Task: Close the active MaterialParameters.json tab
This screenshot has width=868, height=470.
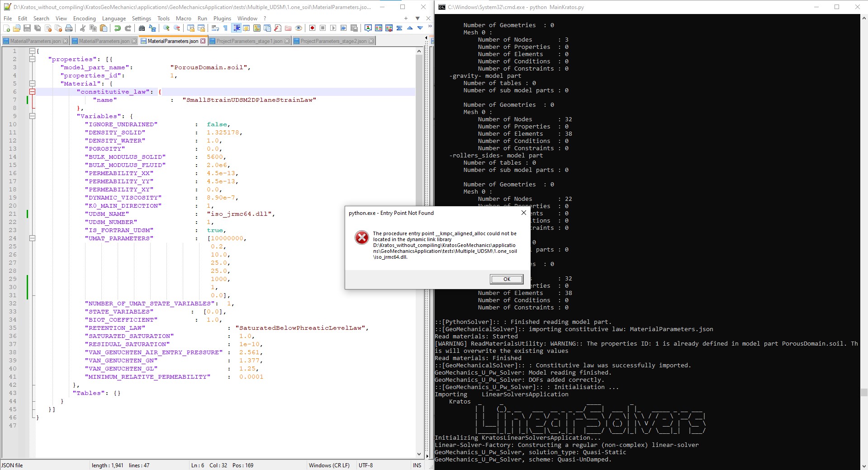Action: click(203, 41)
